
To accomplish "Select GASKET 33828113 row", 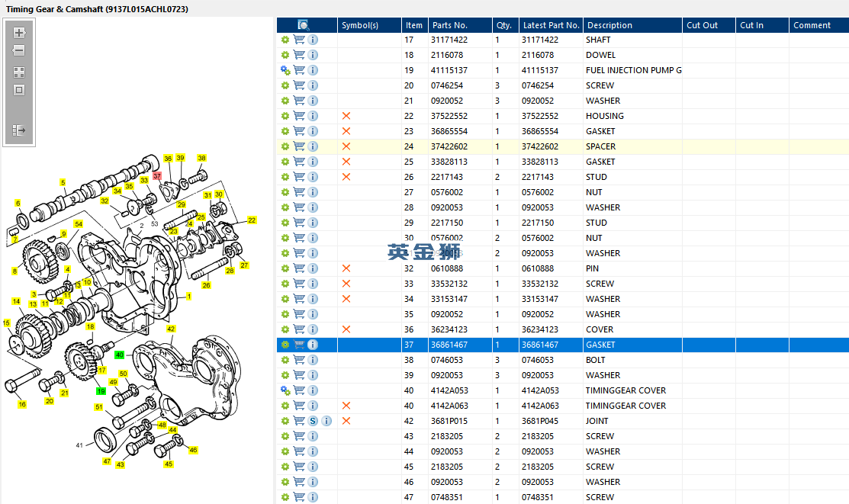I will coord(563,162).
